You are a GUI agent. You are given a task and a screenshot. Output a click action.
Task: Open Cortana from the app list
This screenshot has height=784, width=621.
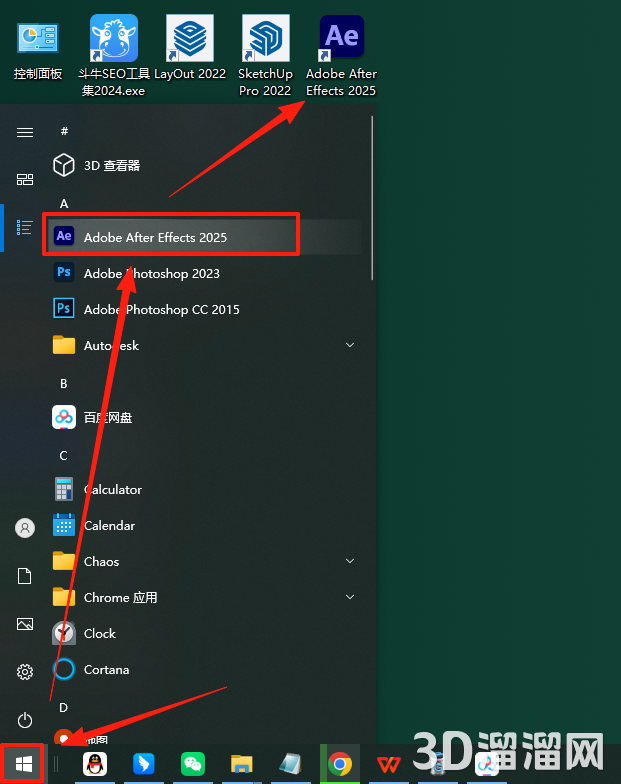[x=205, y=669]
